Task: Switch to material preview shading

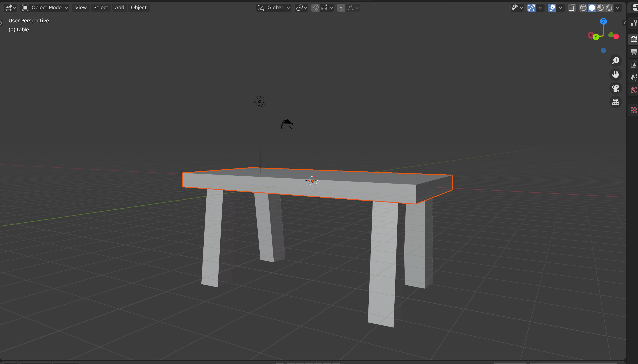Action: [600, 8]
